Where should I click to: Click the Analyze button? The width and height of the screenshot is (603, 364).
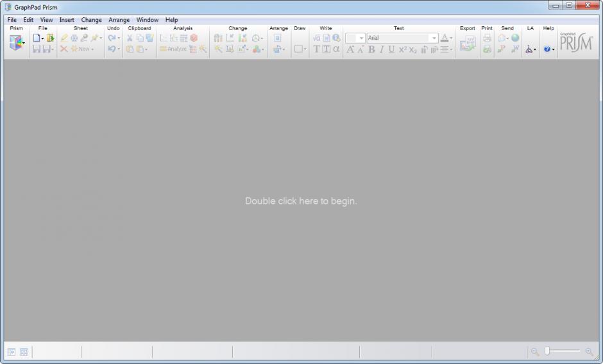tap(173, 49)
